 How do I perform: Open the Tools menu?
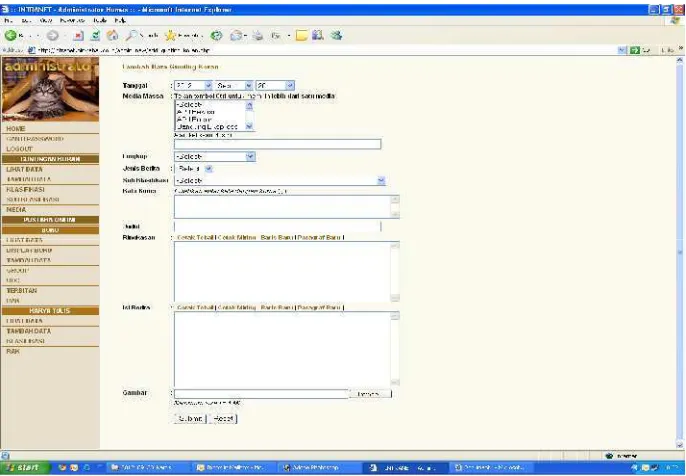tap(100, 21)
